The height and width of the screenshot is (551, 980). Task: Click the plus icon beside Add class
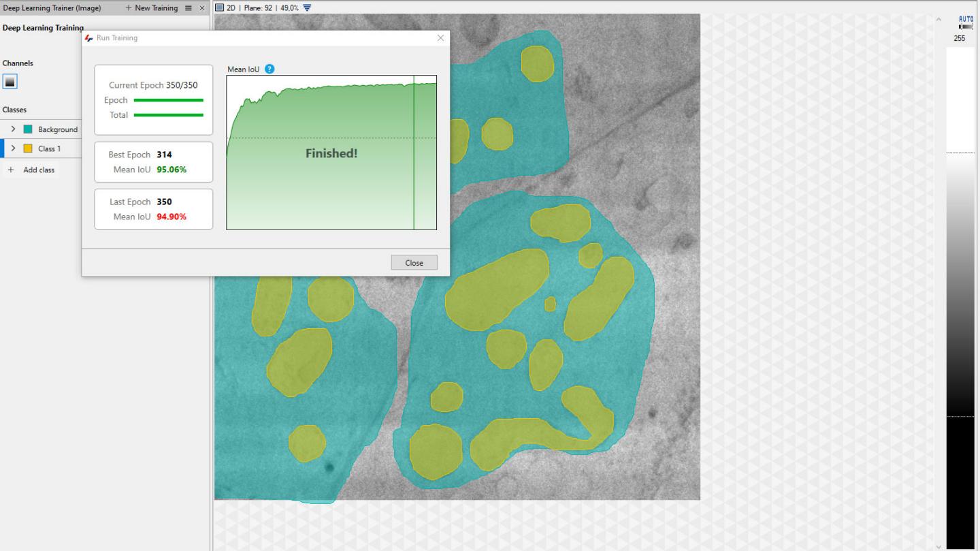pos(10,170)
